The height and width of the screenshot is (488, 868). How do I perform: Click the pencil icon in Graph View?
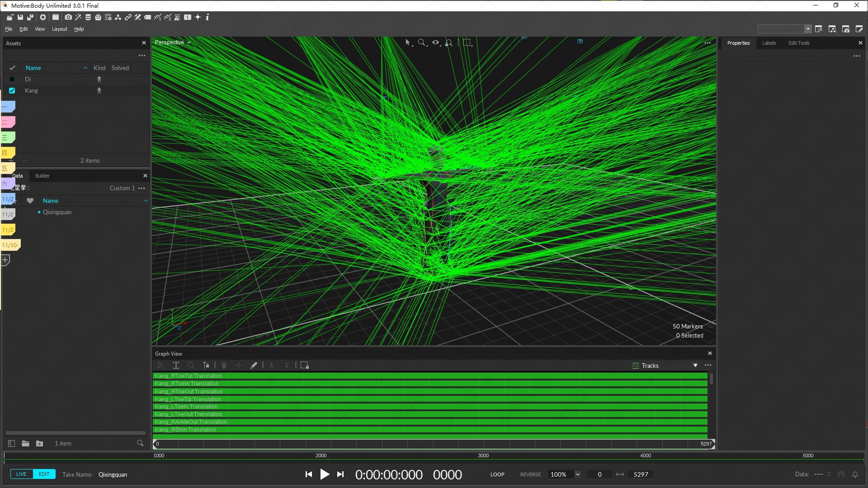(254, 365)
